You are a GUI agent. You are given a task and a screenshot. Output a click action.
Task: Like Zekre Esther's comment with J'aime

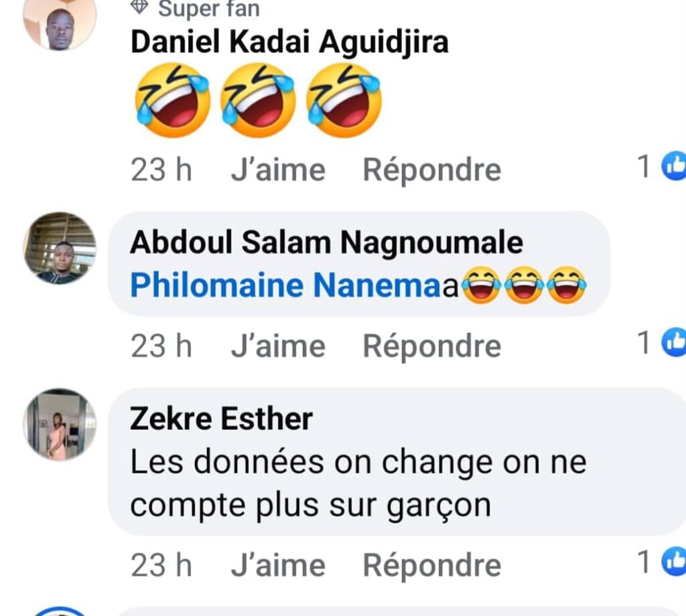(278, 564)
